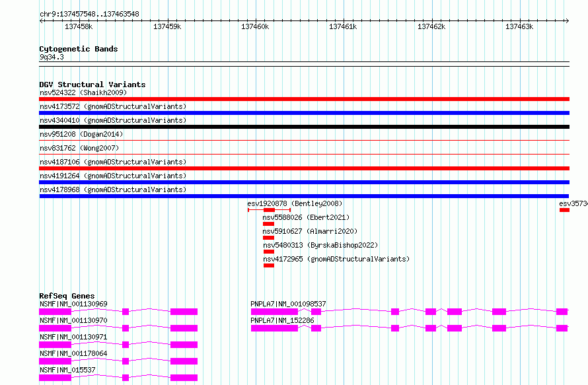Open the nsv4187106 gnomAD variant label
The image size is (588, 385).
pyautogui.click(x=113, y=162)
